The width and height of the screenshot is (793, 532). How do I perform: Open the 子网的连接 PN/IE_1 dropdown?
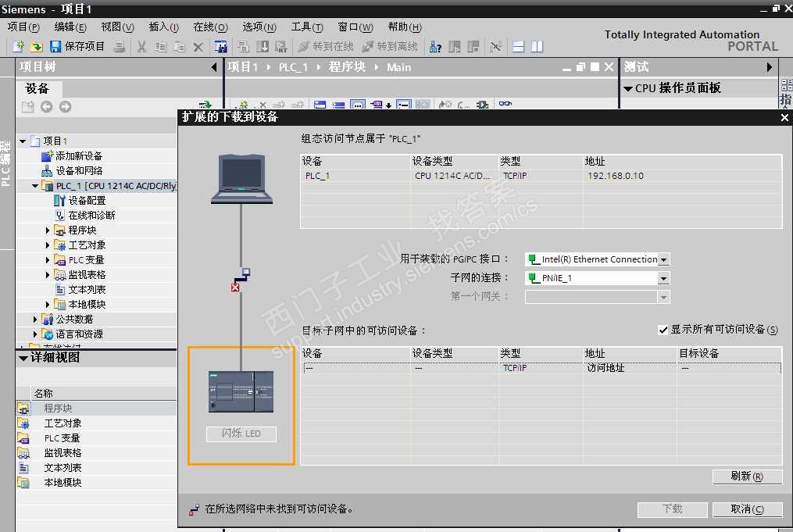pos(663,279)
